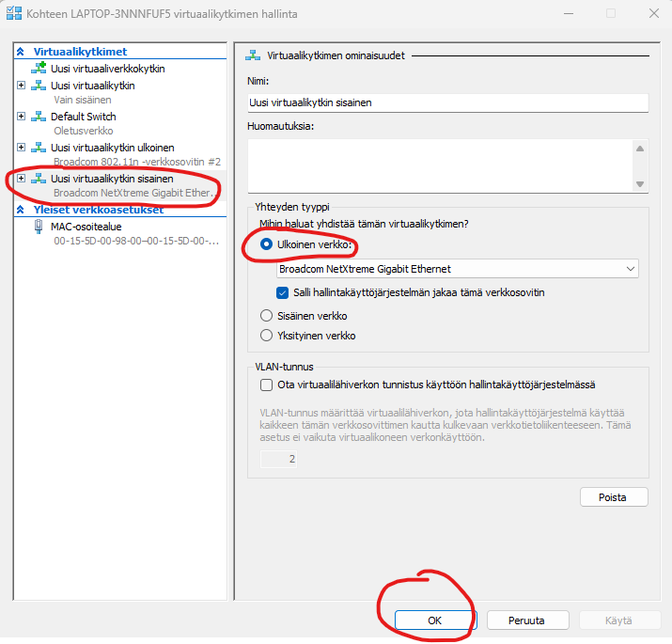672x644 pixels.
Task: Click the Uusi virtuaalikytkin switch icon
Action: (x=39, y=86)
